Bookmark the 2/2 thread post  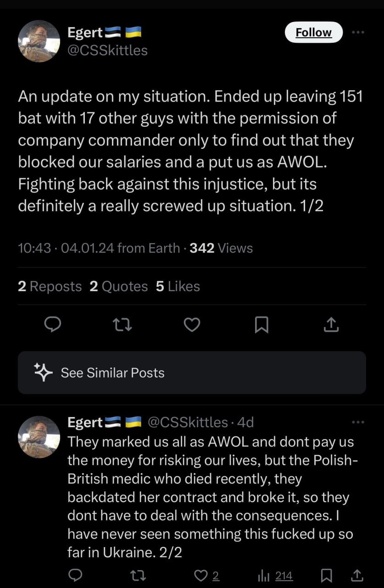click(x=327, y=575)
